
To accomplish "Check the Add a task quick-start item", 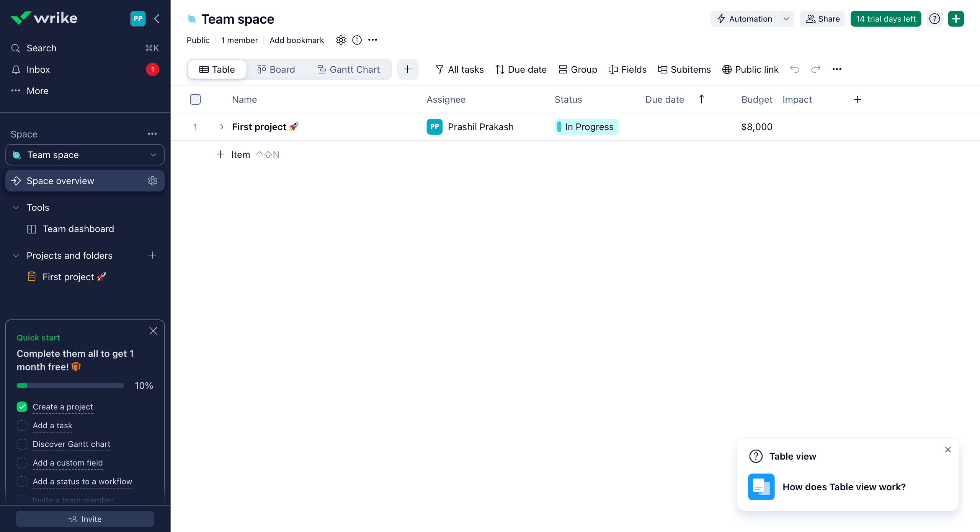I will click(x=22, y=426).
